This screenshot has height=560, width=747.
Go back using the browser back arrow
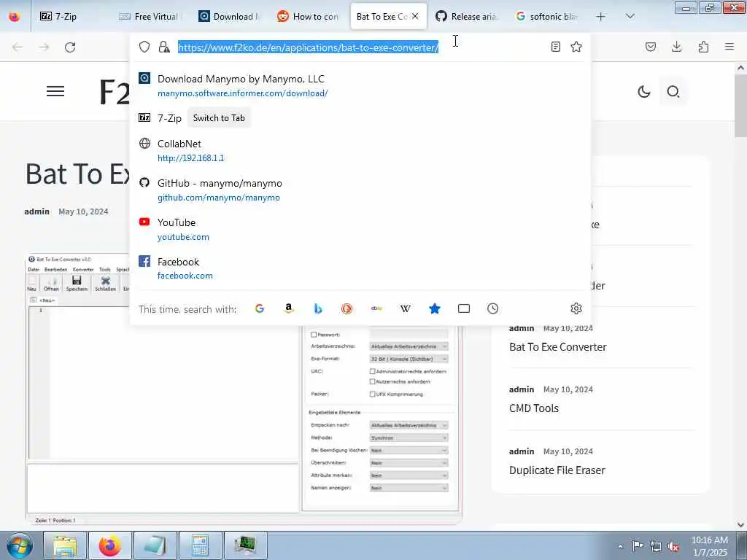tap(18, 47)
